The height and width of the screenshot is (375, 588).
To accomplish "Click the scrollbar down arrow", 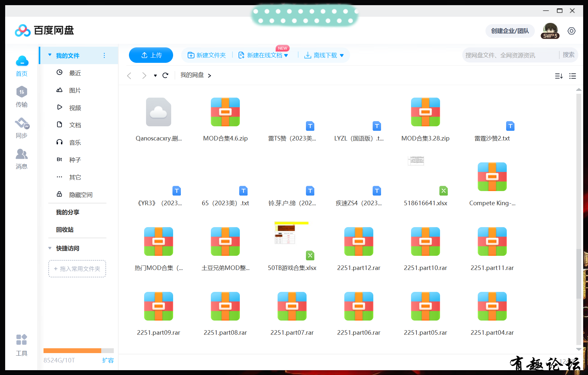I will (579, 349).
